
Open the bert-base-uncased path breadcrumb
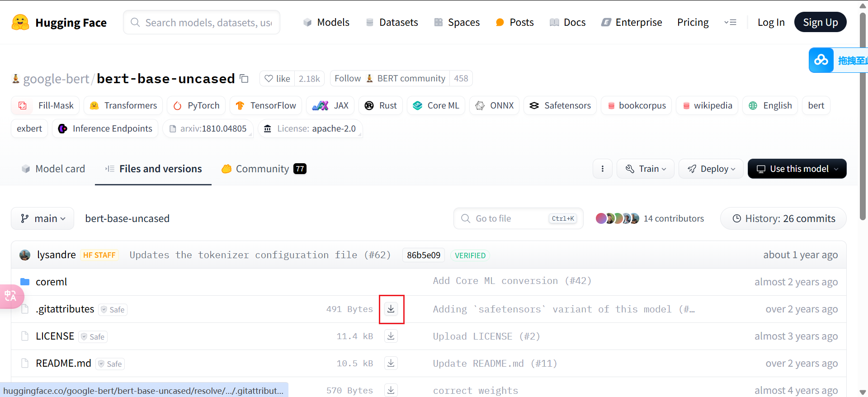click(127, 218)
